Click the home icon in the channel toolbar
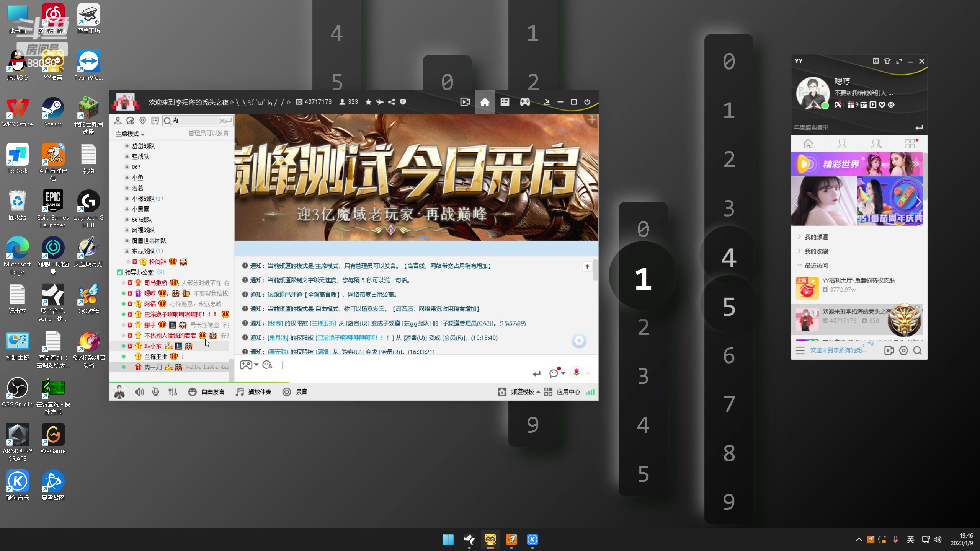 click(x=485, y=102)
